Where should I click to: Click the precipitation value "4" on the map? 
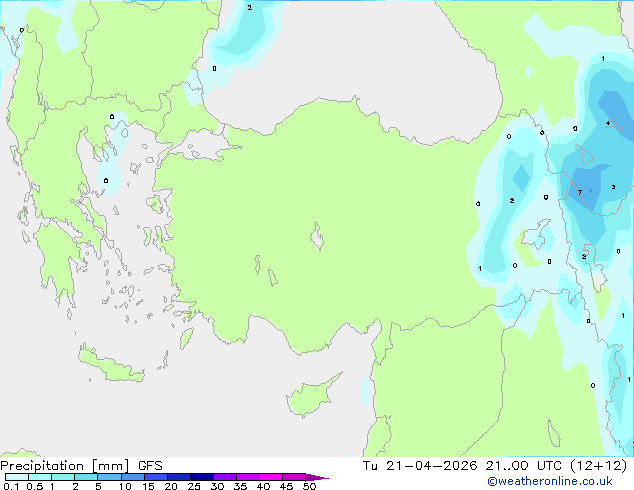[x=608, y=123]
